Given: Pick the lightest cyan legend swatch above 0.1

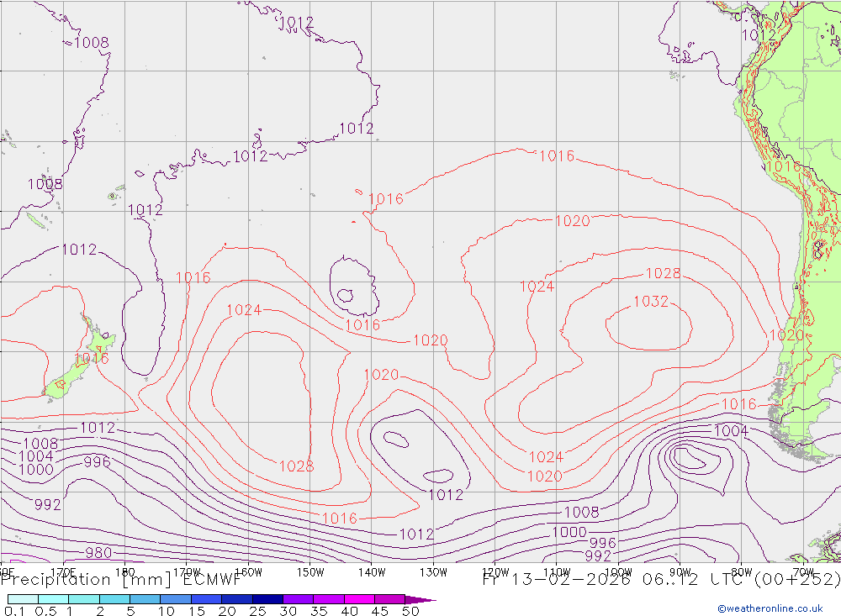Looking at the screenshot, I should coord(23,599).
